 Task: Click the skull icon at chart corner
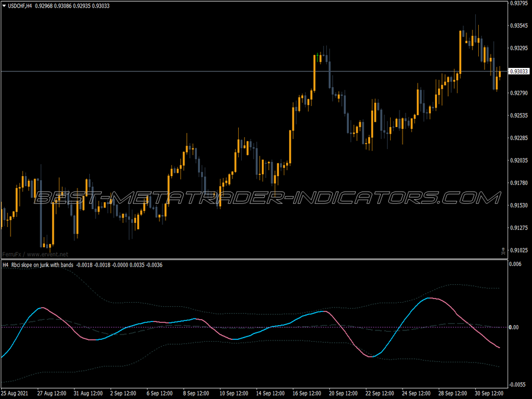(x=503, y=251)
